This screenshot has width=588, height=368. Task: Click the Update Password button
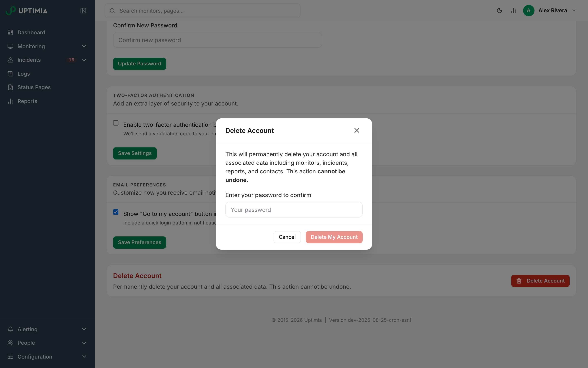[x=139, y=64]
